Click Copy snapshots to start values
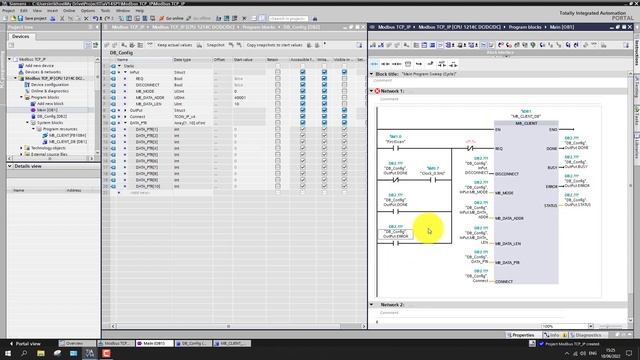The height and width of the screenshot is (360, 640). tap(274, 45)
